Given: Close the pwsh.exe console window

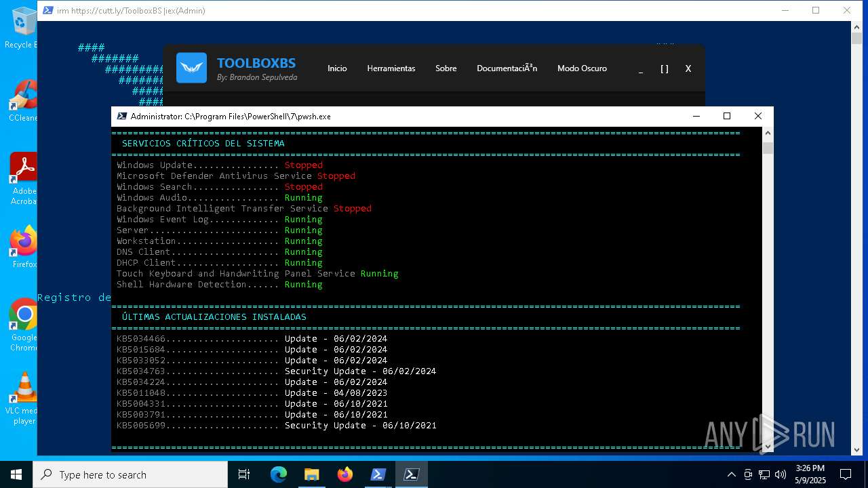Looking at the screenshot, I should click(758, 117).
